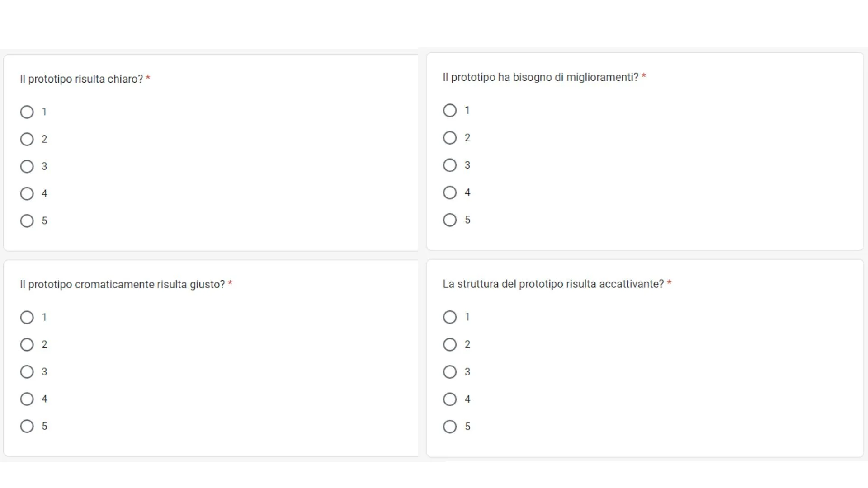Screen dimensions: 868x488
Task: Choose rating 2 for 'cromaticamente risulta giusto'
Action: [27, 345]
